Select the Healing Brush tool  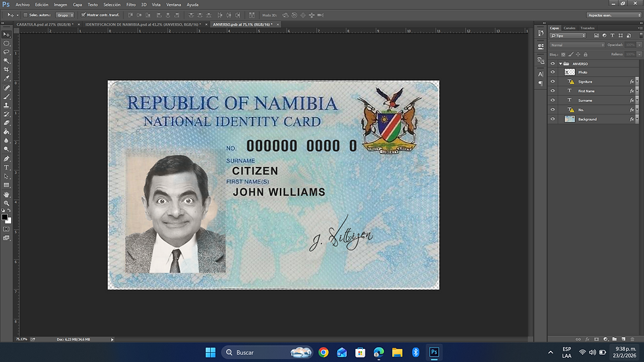pyautogui.click(x=6, y=88)
